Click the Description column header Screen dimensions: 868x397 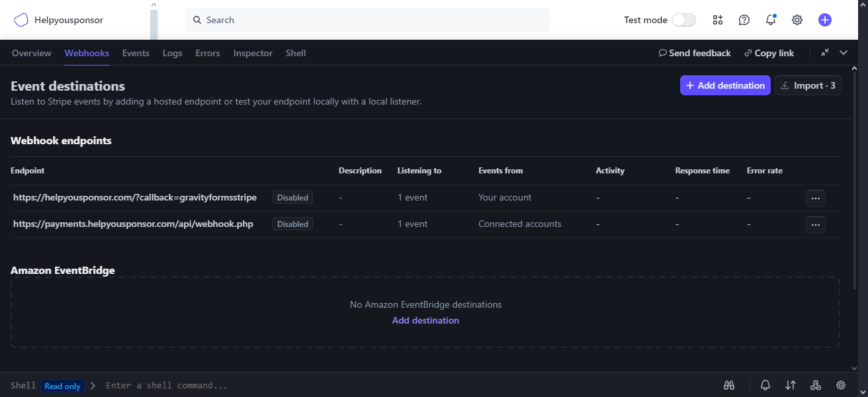(x=360, y=171)
